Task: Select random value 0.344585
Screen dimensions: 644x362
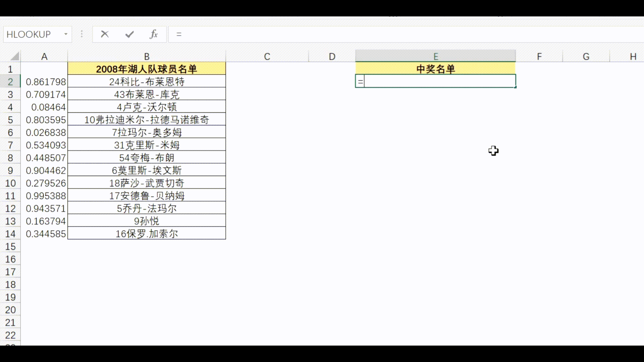Action: pos(44,234)
